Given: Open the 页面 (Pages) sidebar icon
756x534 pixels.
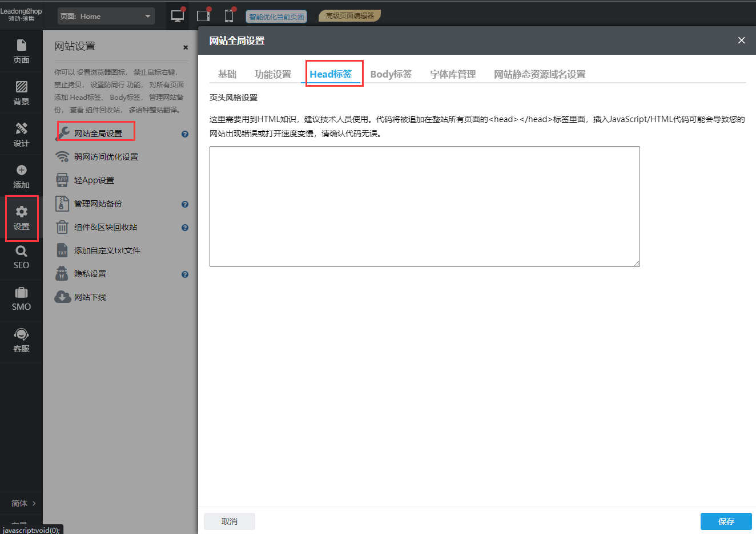Looking at the screenshot, I should click(21, 51).
